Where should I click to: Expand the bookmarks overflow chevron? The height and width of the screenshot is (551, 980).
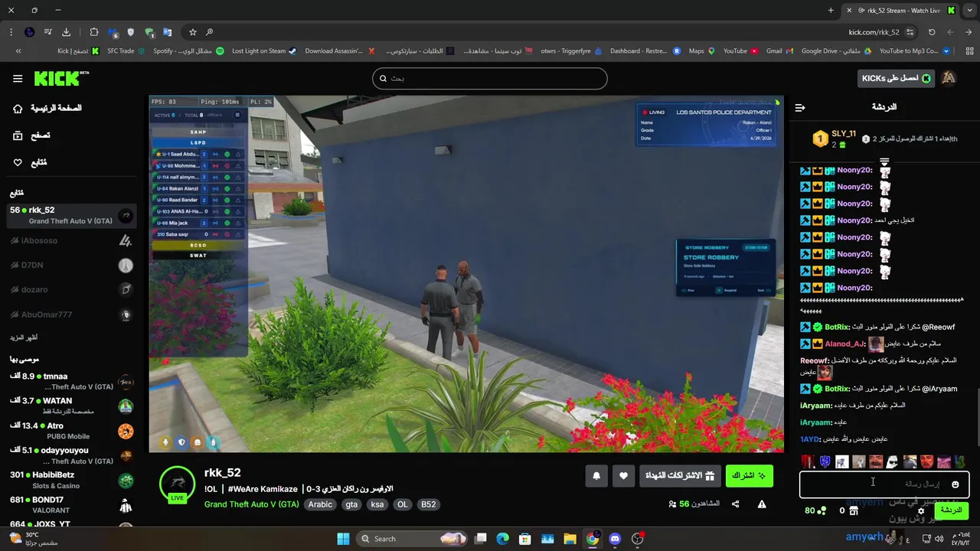18,51
